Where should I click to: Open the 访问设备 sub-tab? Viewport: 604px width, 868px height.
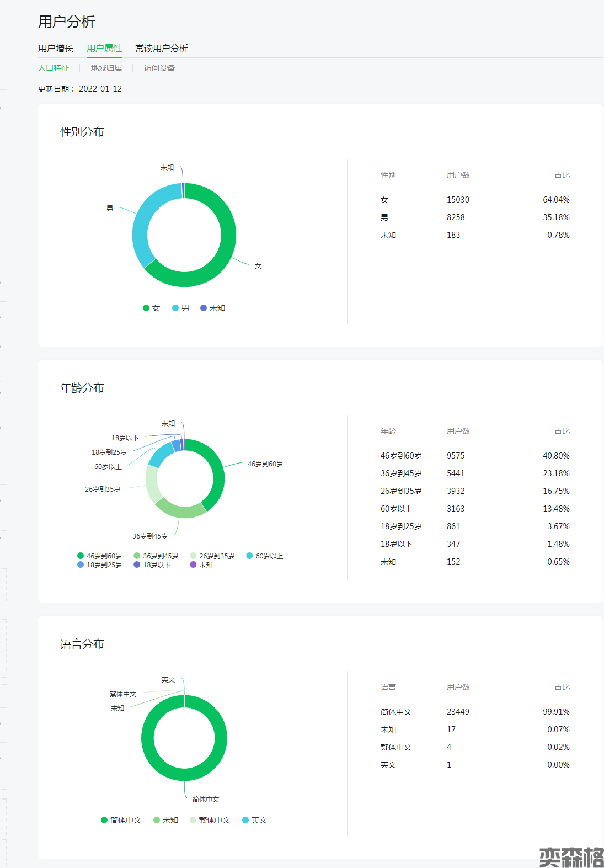(x=159, y=68)
